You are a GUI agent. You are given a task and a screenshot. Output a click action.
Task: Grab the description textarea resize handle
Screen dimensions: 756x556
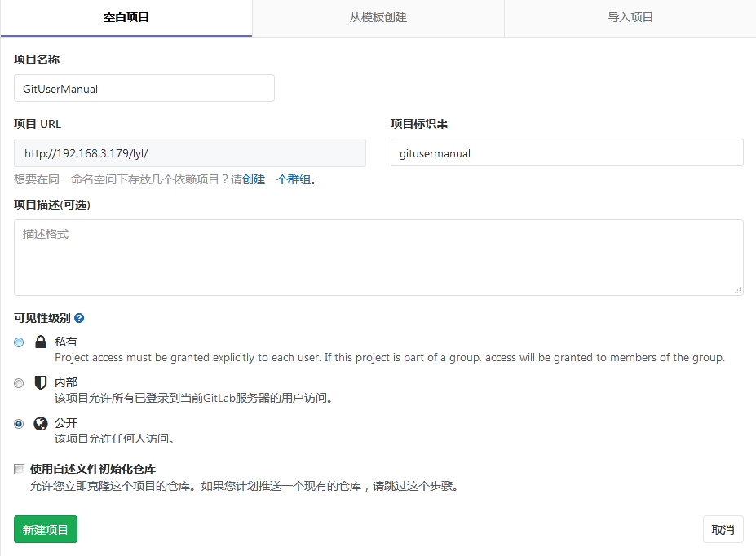737,290
